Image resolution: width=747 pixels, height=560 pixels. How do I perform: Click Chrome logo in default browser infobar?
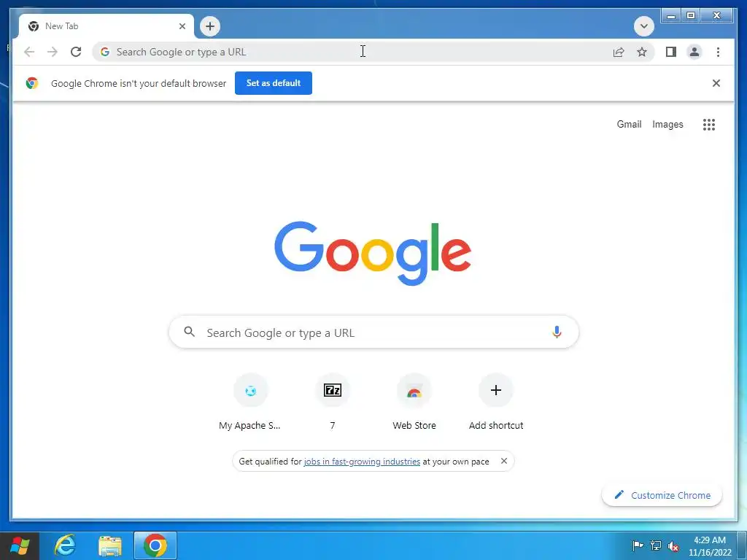32,83
